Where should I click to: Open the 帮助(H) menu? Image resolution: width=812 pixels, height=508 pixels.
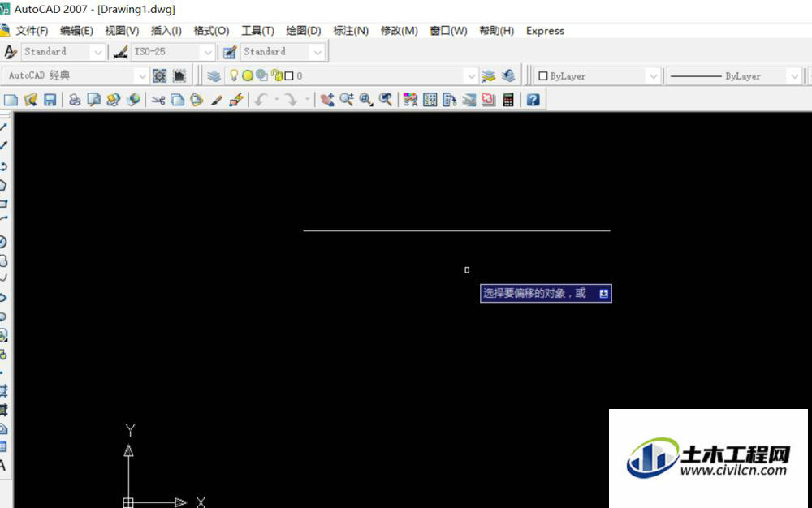pyautogui.click(x=497, y=31)
